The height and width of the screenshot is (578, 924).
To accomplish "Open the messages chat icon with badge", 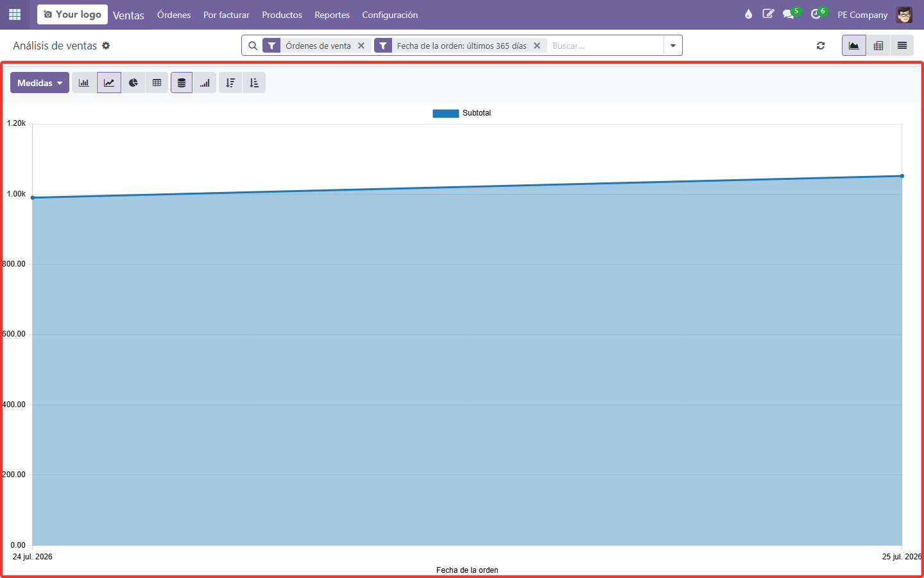I will coord(790,14).
